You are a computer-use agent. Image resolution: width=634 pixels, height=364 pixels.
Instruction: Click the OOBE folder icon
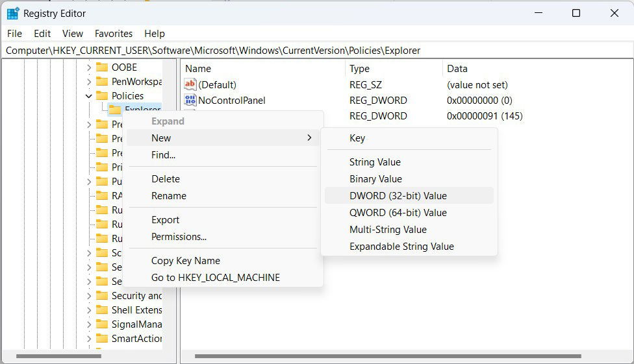102,67
